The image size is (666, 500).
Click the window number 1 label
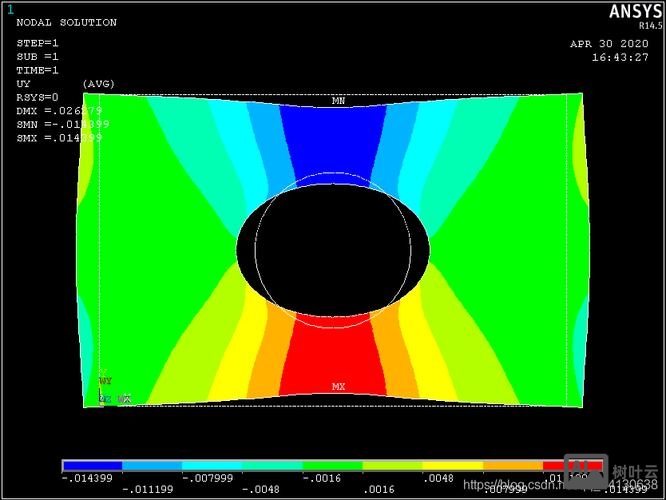tap(11, 9)
